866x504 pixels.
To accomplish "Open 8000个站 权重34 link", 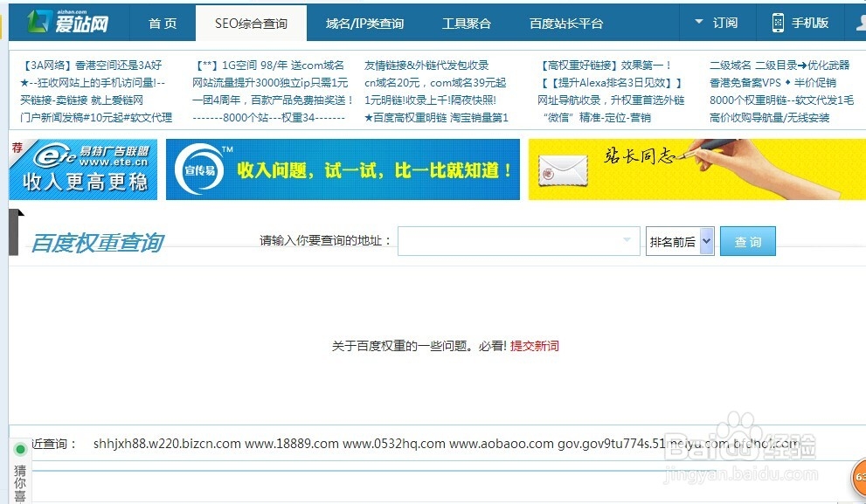I will point(268,118).
